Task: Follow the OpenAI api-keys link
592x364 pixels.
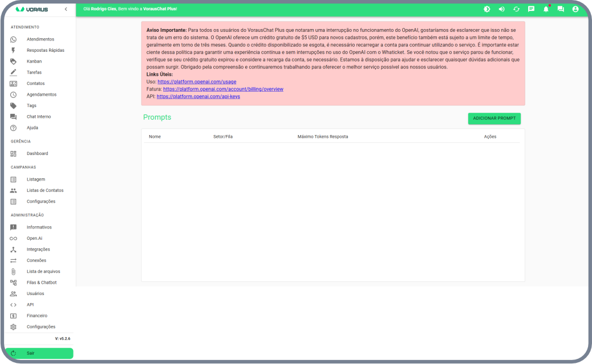Action: [x=198, y=97]
